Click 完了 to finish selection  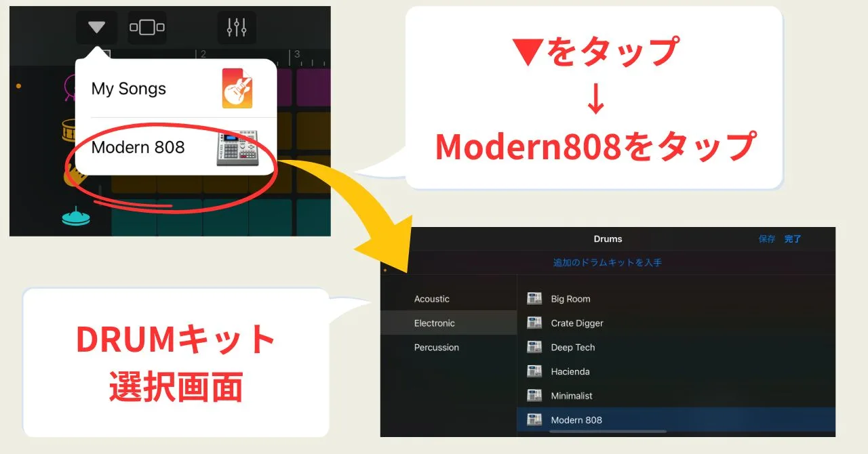793,239
